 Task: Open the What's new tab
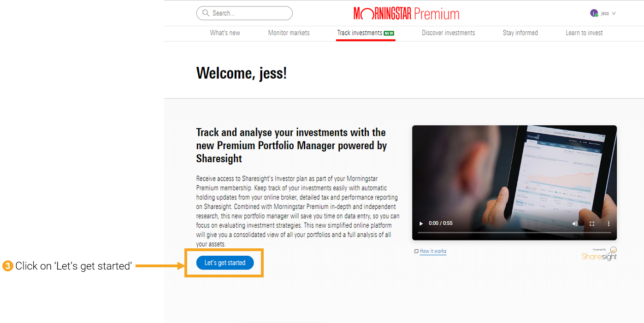coord(225,33)
